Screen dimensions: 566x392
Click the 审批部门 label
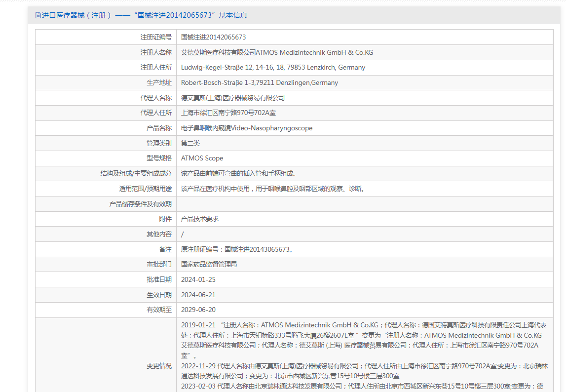159,265
